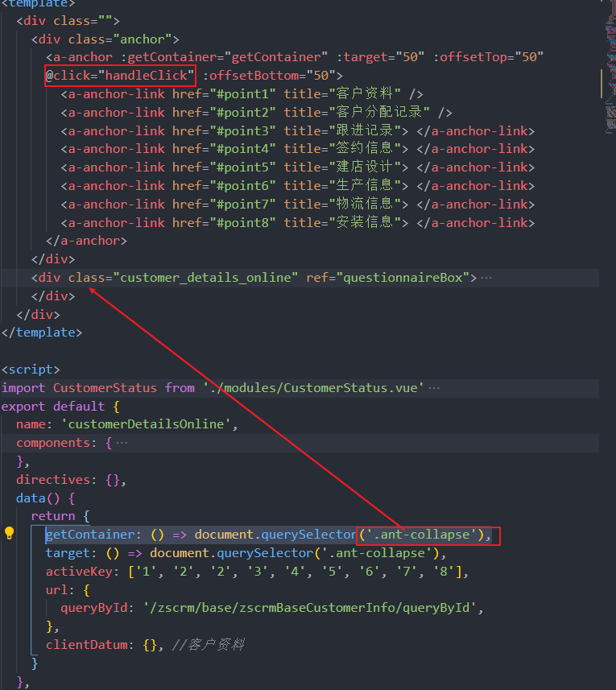The image size is (616, 690).
Task: Click the yellow lightbulb quick-fix icon
Action: click(x=9, y=533)
